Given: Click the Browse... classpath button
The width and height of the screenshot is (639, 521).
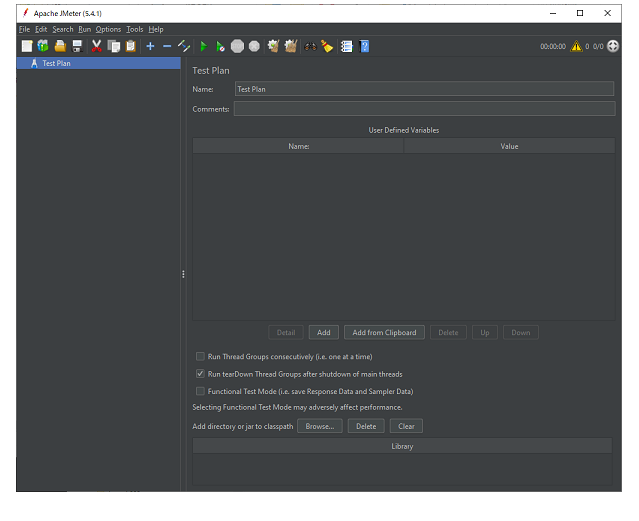Looking at the screenshot, I should coord(320,426).
